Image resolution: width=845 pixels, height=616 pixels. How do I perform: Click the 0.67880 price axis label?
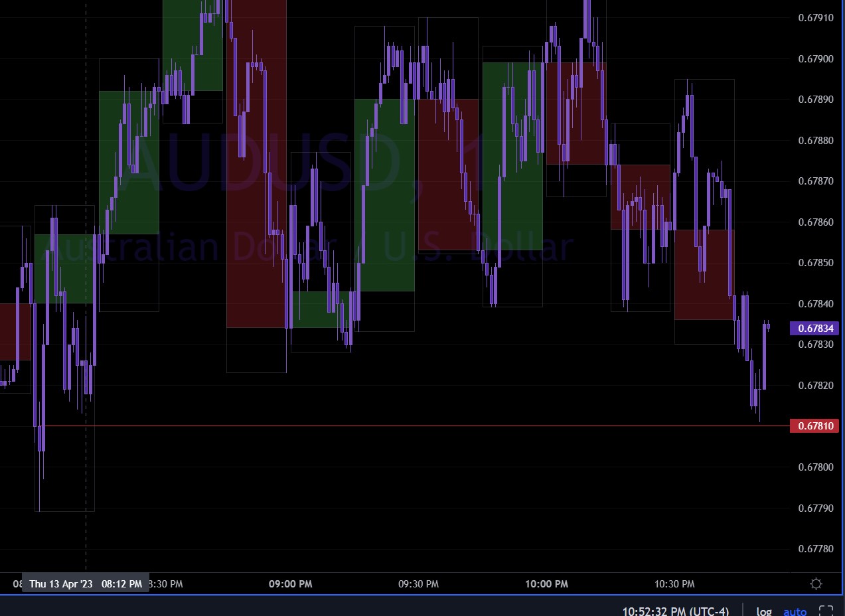click(x=815, y=140)
